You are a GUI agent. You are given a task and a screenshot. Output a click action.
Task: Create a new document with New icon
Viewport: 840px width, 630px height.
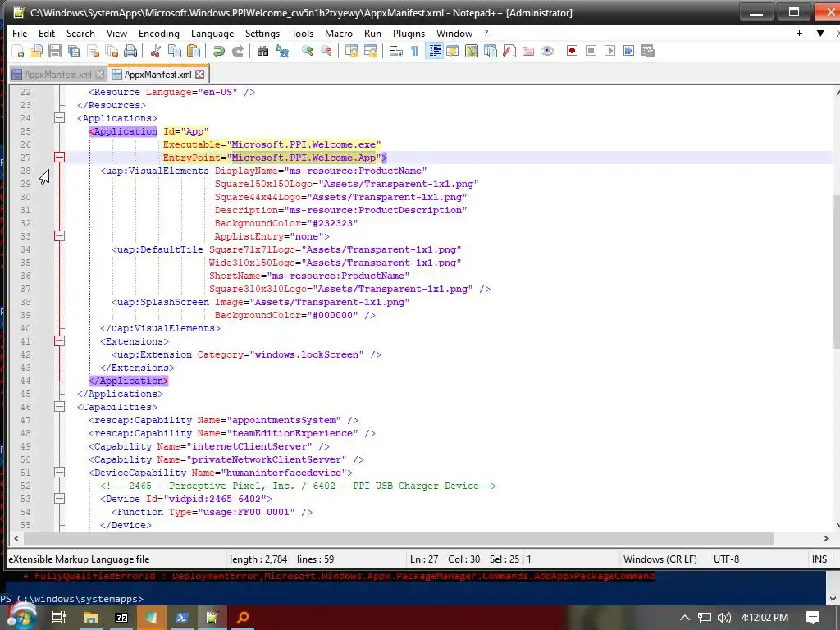18,51
